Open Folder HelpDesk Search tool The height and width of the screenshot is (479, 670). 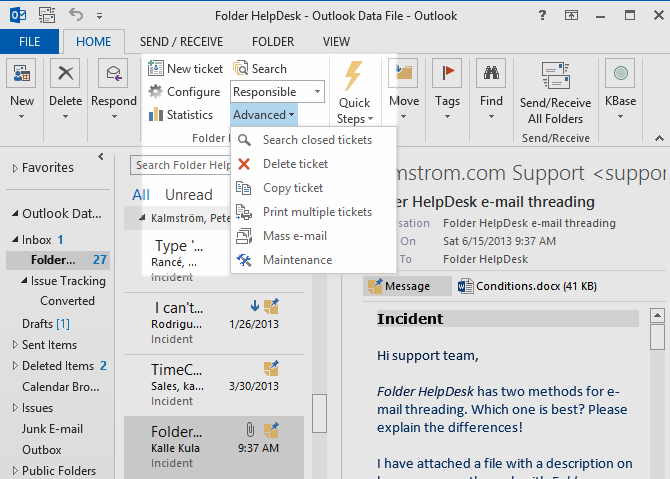(x=260, y=68)
